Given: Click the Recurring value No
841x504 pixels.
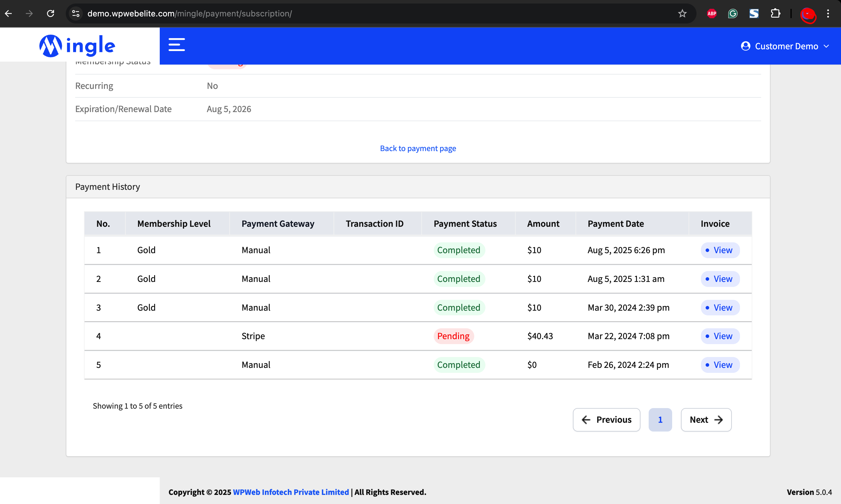Looking at the screenshot, I should coord(212,86).
